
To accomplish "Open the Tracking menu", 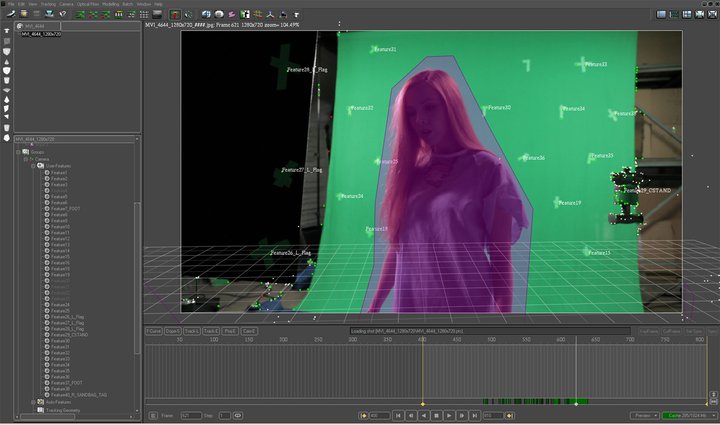I will pos(48,4).
